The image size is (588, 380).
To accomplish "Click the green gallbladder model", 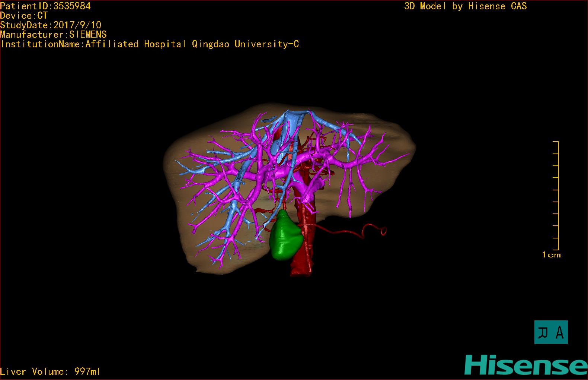I will tap(286, 235).
